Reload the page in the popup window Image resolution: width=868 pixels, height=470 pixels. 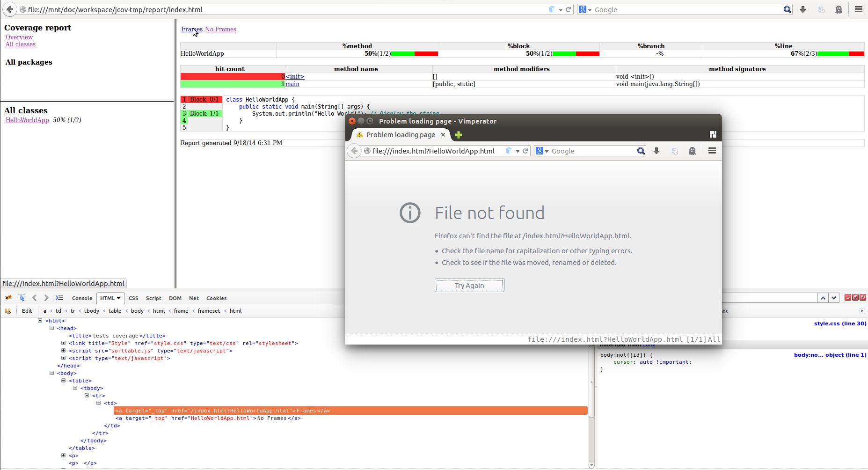tap(525, 151)
